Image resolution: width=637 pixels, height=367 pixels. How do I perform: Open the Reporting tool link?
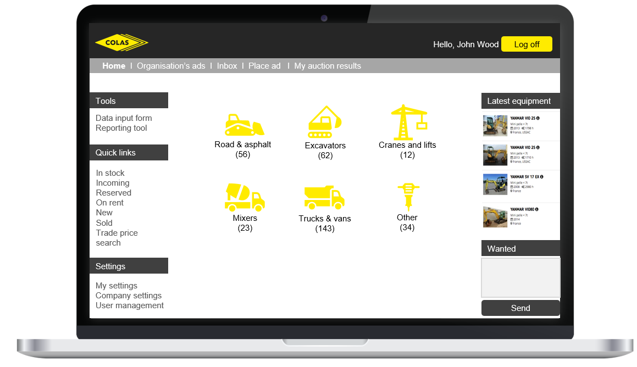tap(121, 128)
